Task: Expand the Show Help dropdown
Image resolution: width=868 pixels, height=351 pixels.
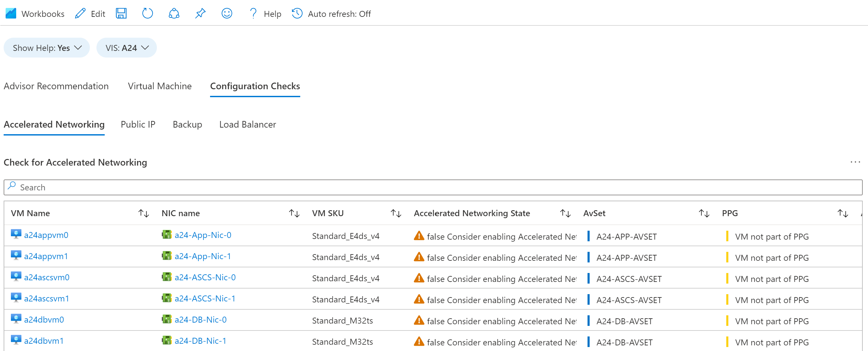Action: tap(47, 48)
